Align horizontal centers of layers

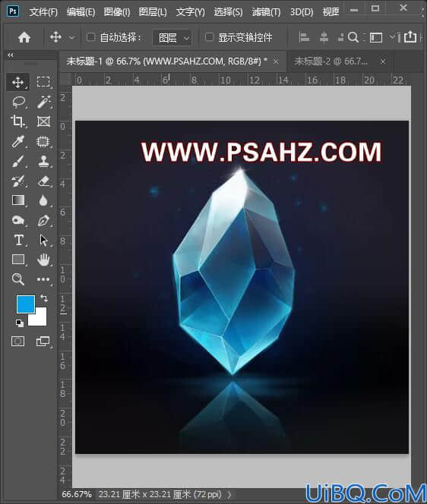click(x=324, y=37)
